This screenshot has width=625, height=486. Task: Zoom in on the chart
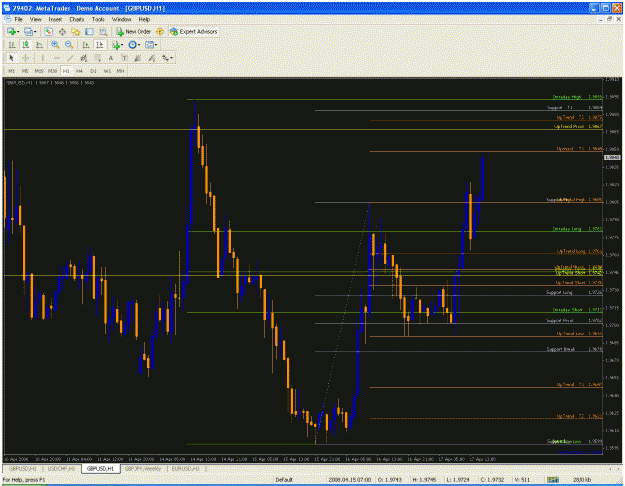tap(55, 45)
